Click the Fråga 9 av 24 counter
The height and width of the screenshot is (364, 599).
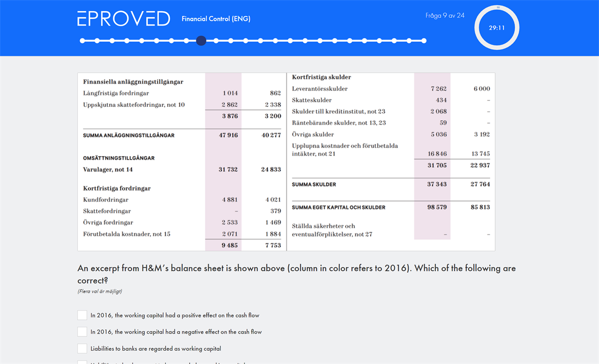[x=444, y=16]
